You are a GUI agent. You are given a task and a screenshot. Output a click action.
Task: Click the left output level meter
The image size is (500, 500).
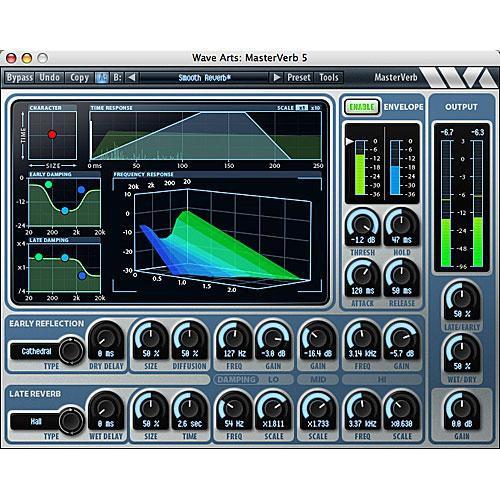click(446, 203)
